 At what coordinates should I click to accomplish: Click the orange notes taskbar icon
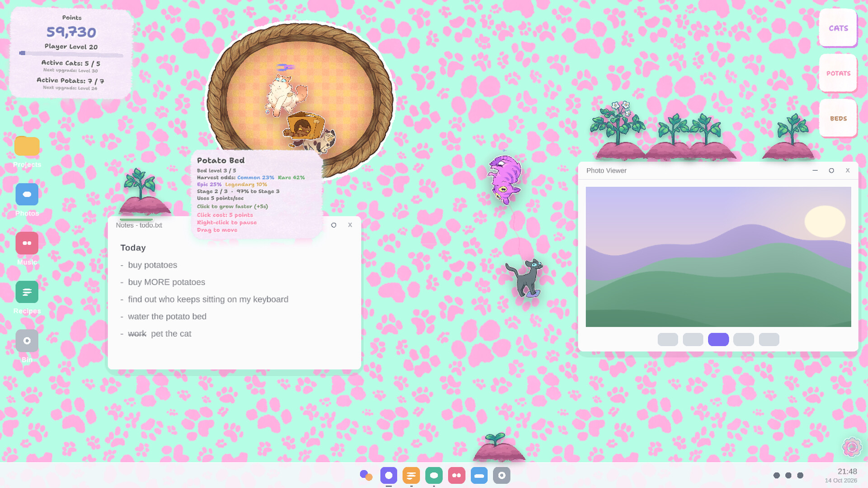pos(411,475)
